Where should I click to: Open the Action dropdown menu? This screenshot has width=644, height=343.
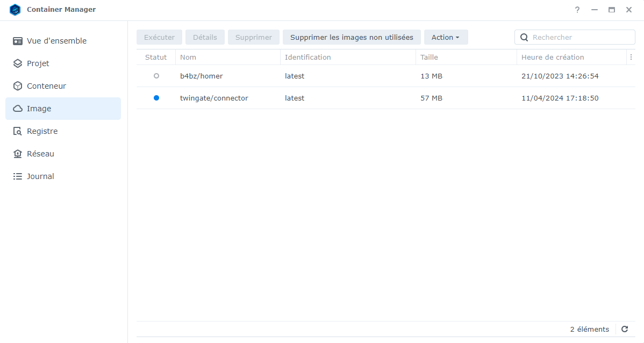pos(446,37)
